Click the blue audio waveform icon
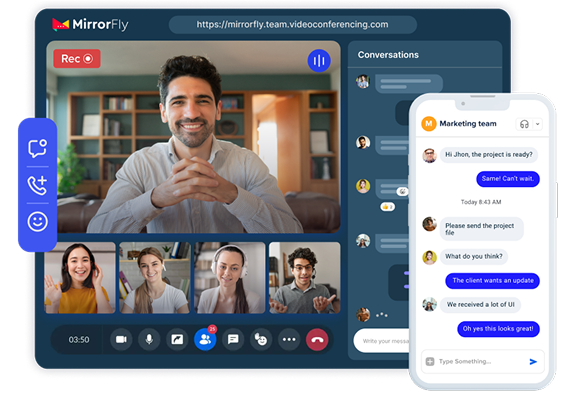 (x=319, y=60)
